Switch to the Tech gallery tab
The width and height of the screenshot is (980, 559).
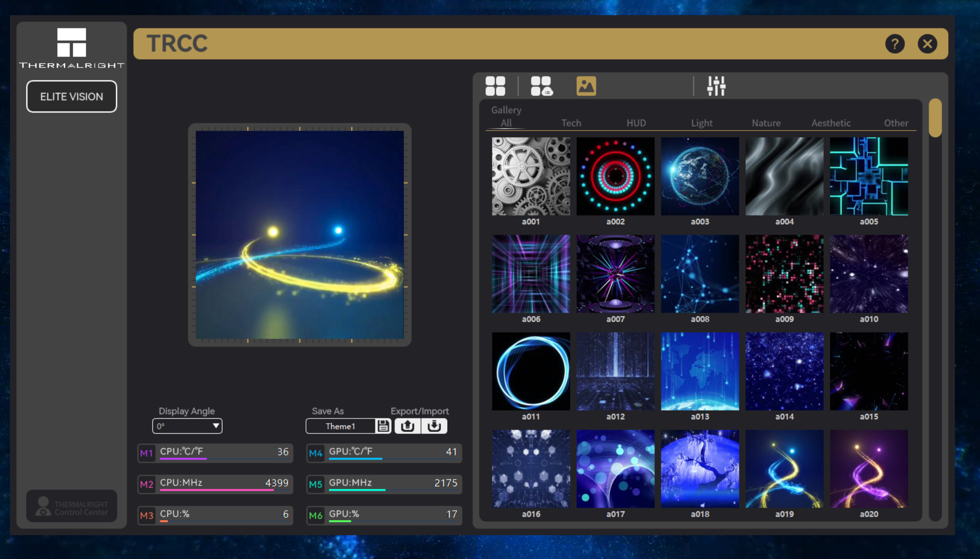571,123
